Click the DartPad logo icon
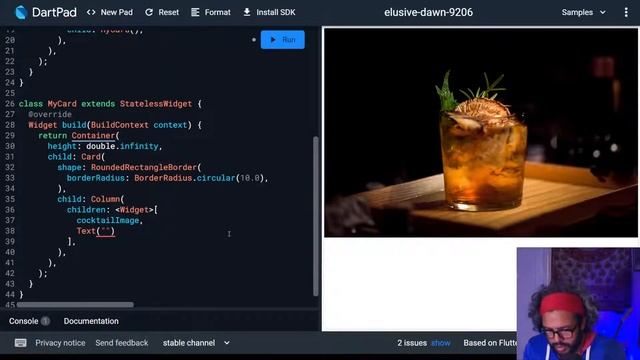This screenshot has height=360, width=640. click(x=21, y=12)
